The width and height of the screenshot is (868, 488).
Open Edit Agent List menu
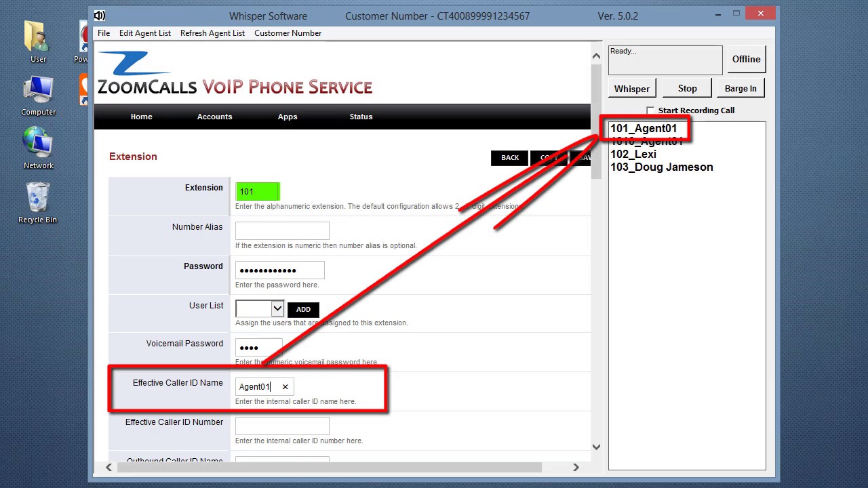point(145,33)
